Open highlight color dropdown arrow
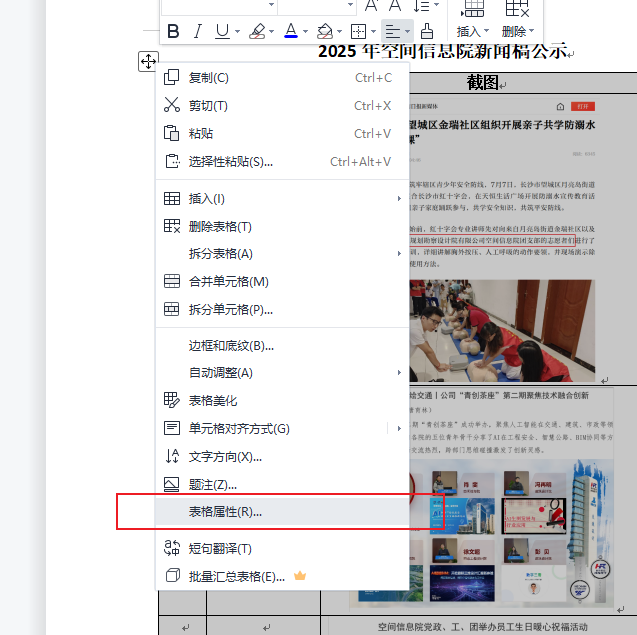Image resolution: width=637 pixels, height=635 pixels. (271, 31)
